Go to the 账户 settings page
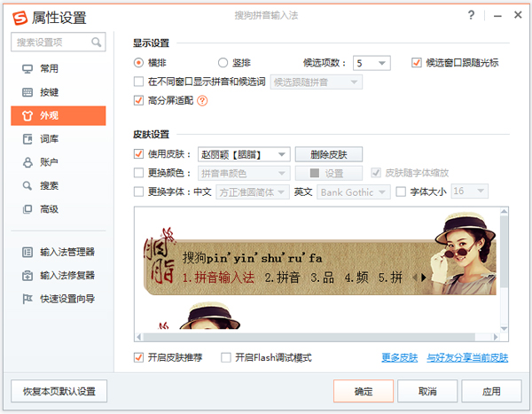This screenshot has width=532, height=414. pos(59,162)
